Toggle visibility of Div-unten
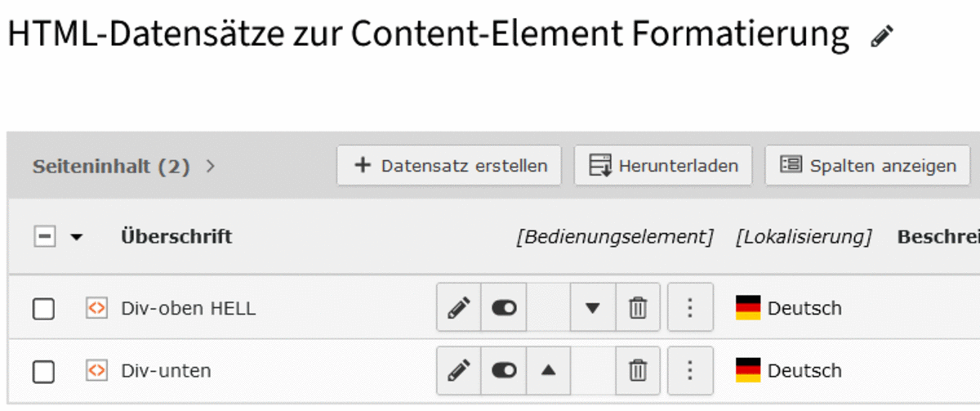980x411 pixels. [504, 370]
